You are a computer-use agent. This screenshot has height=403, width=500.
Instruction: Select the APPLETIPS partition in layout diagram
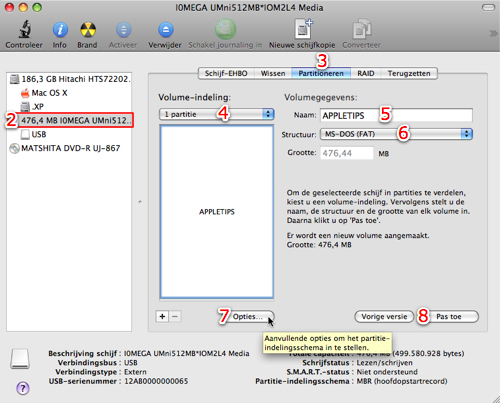217,212
